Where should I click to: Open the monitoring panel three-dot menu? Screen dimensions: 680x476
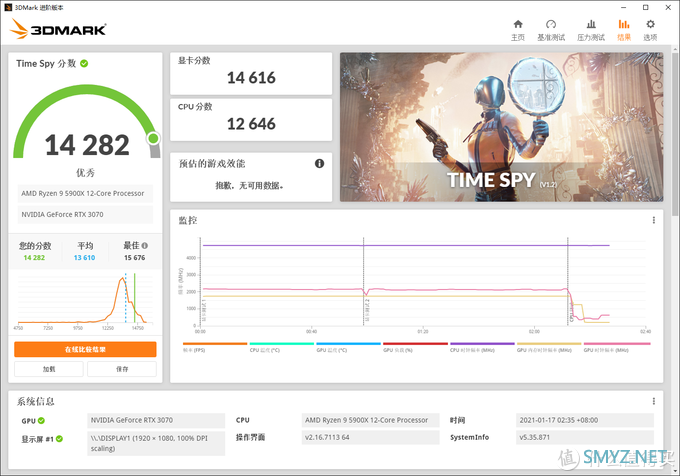654,220
